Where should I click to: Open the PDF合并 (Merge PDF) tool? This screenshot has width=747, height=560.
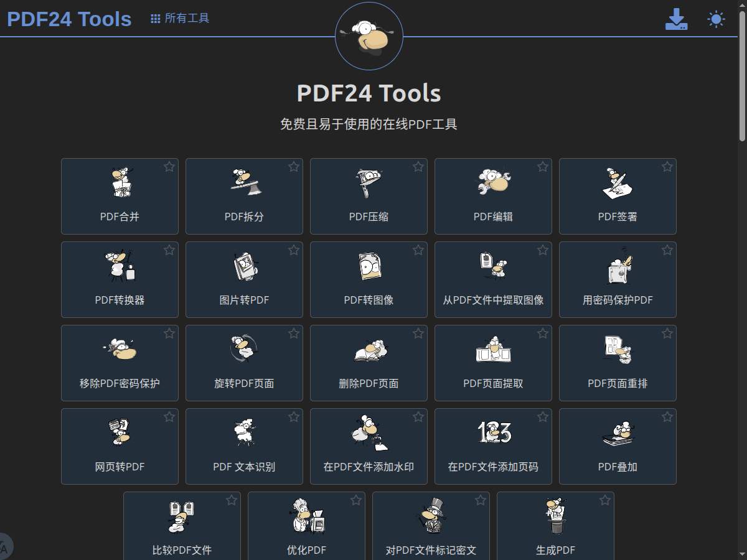point(120,196)
